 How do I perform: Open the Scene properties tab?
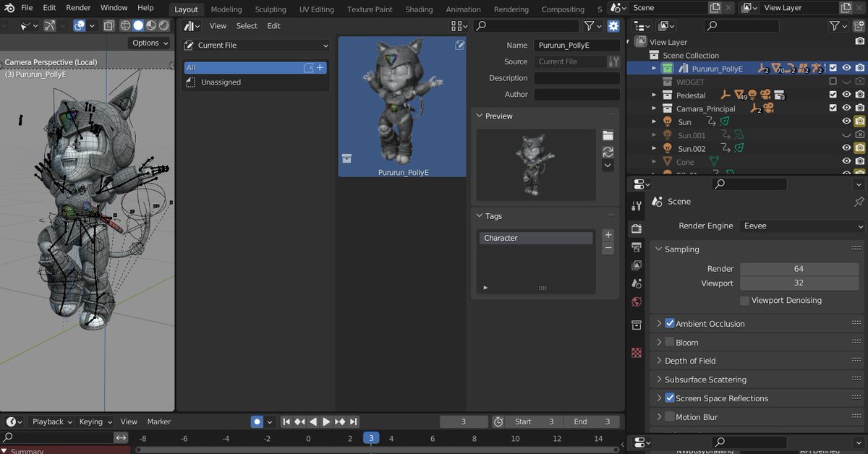(x=637, y=283)
